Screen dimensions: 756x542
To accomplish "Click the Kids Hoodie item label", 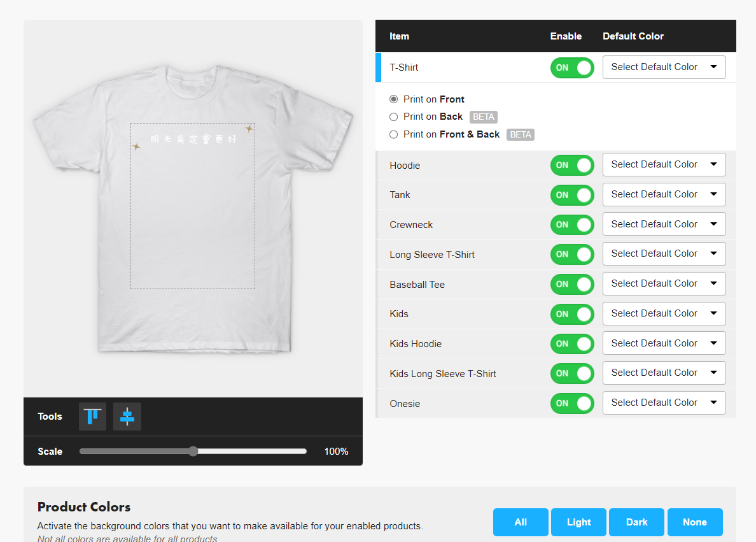I will [x=416, y=344].
